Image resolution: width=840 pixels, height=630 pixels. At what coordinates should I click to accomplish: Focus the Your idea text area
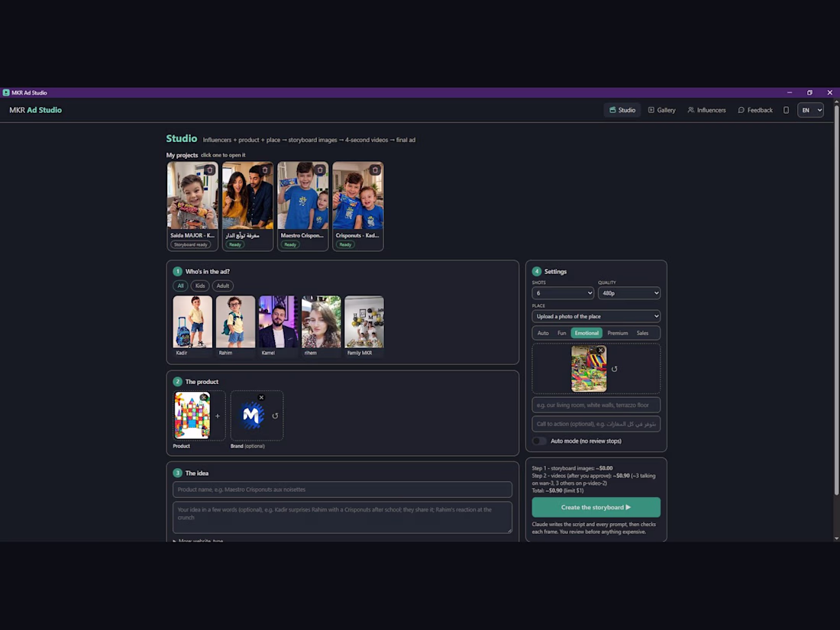pyautogui.click(x=342, y=518)
